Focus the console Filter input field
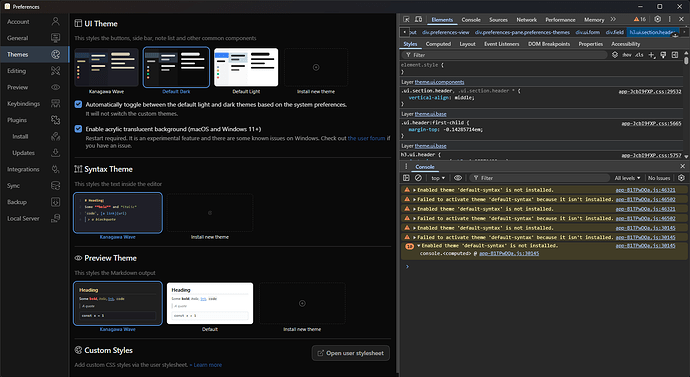 click(x=540, y=178)
